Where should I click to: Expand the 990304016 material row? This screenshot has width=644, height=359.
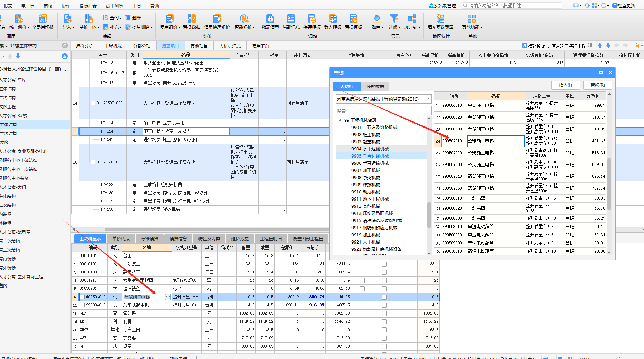(x=82, y=305)
